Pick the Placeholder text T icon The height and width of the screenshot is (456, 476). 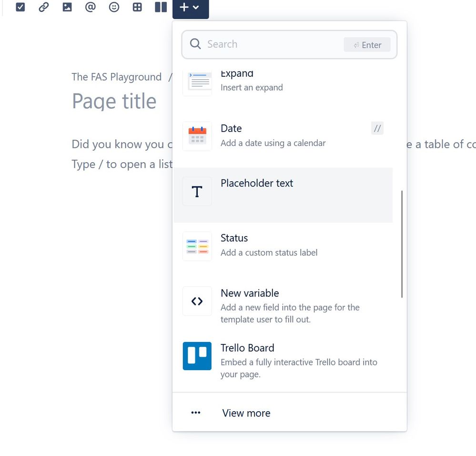197,191
